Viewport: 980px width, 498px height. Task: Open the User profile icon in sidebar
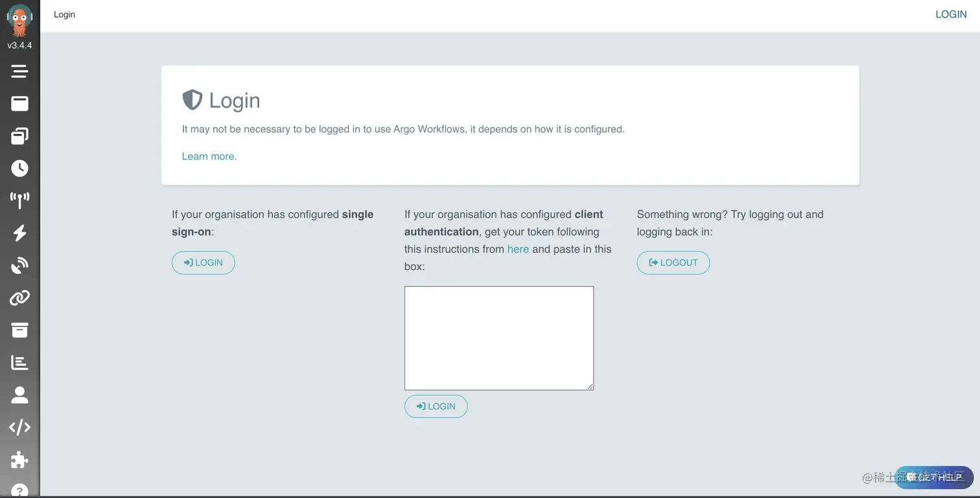click(x=19, y=395)
